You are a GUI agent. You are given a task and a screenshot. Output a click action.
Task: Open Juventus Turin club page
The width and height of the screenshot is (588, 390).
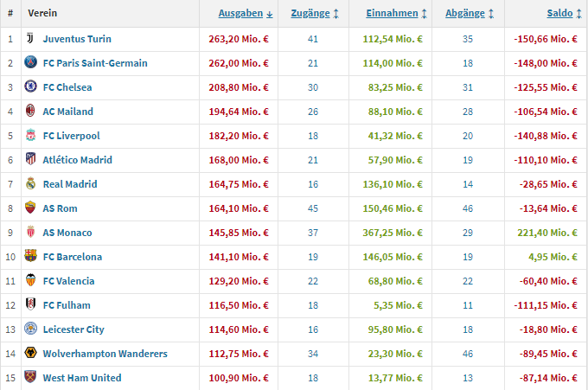[77, 39]
